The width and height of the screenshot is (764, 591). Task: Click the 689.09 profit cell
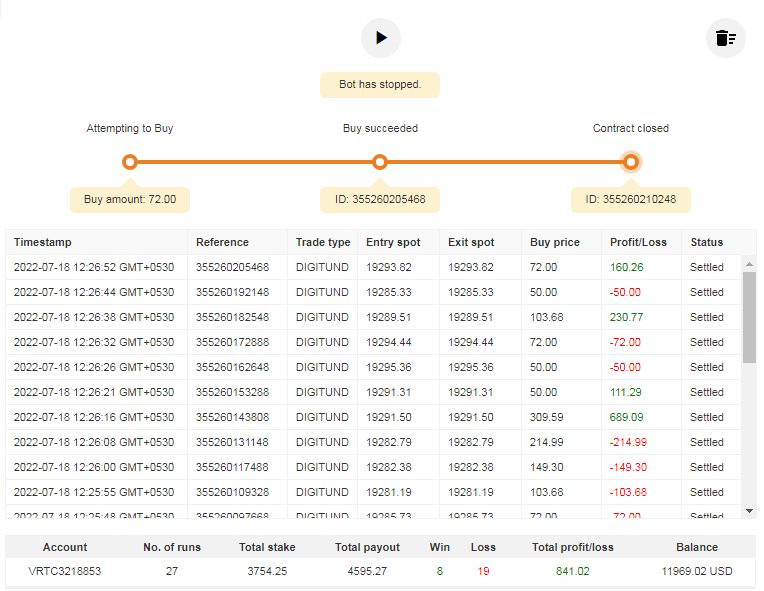(626, 417)
